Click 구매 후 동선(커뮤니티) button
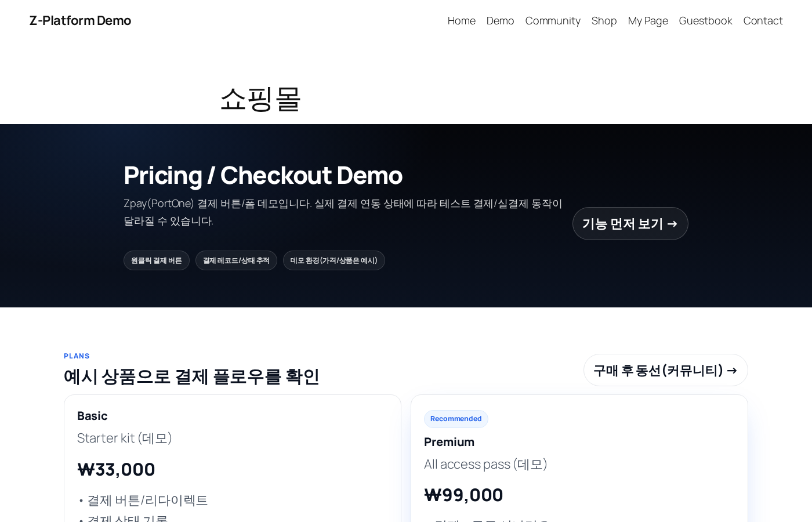The height and width of the screenshot is (522, 812). [x=665, y=370]
